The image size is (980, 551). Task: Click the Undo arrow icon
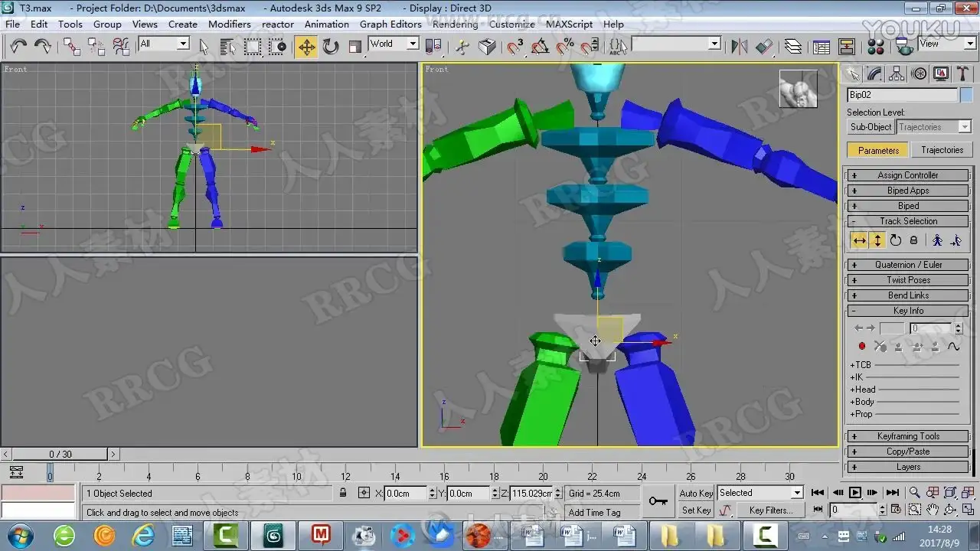click(18, 47)
